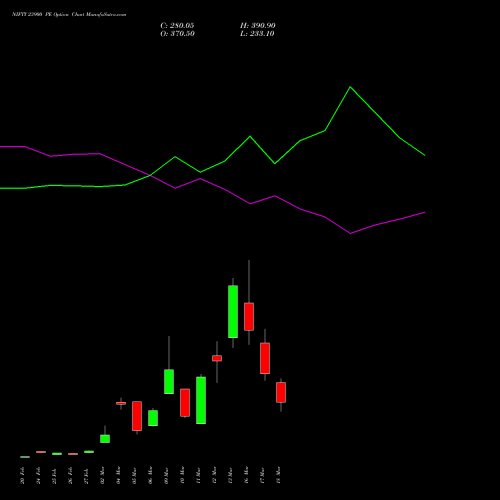Click the small green candle above 27 Feb
Viewport: 500px width, 500px height.
(x=89, y=452)
